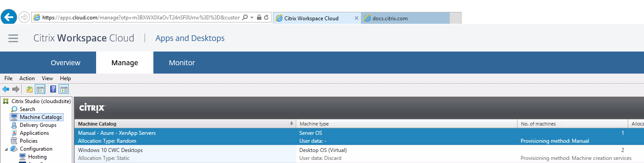This screenshot has width=644, height=163.
Task: Open address bar search dropdown arrow
Action: click(x=252, y=18)
